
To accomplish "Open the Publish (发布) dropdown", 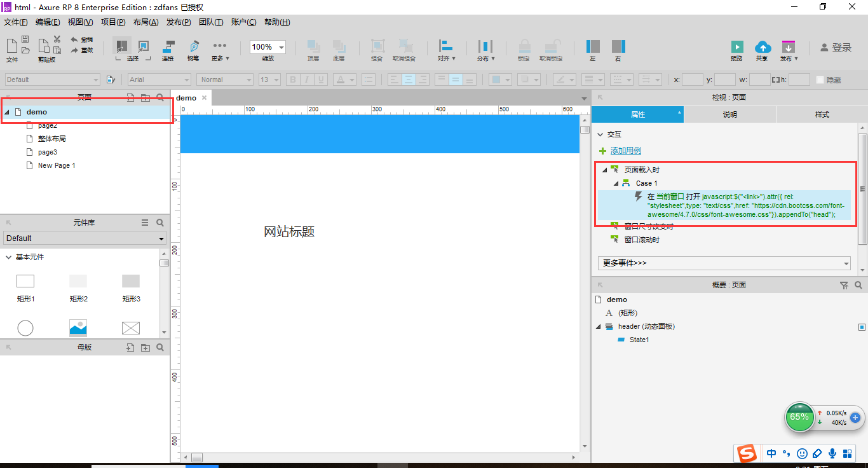I will tap(789, 50).
